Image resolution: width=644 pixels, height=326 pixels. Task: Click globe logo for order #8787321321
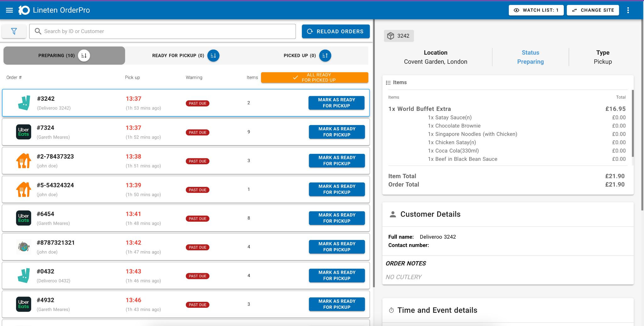(x=24, y=247)
